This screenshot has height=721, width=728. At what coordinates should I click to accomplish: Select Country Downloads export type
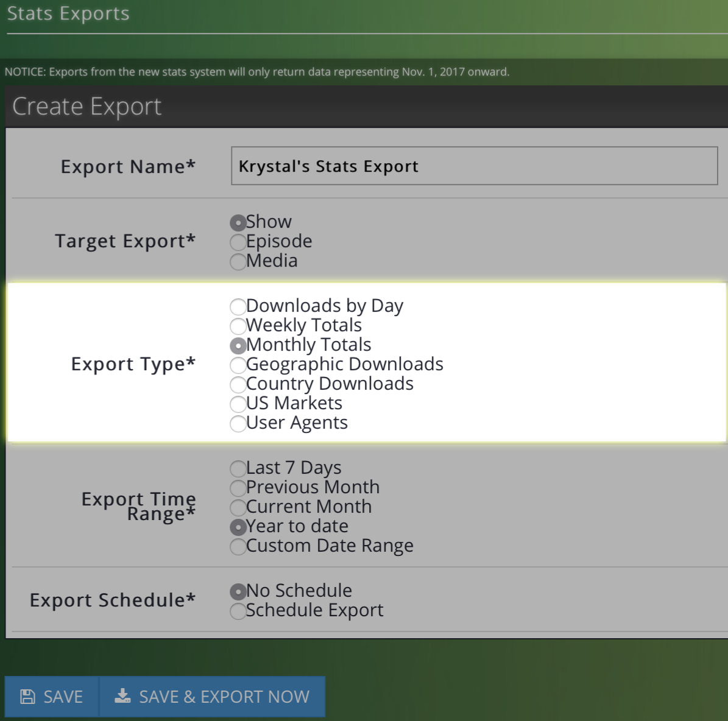point(238,384)
